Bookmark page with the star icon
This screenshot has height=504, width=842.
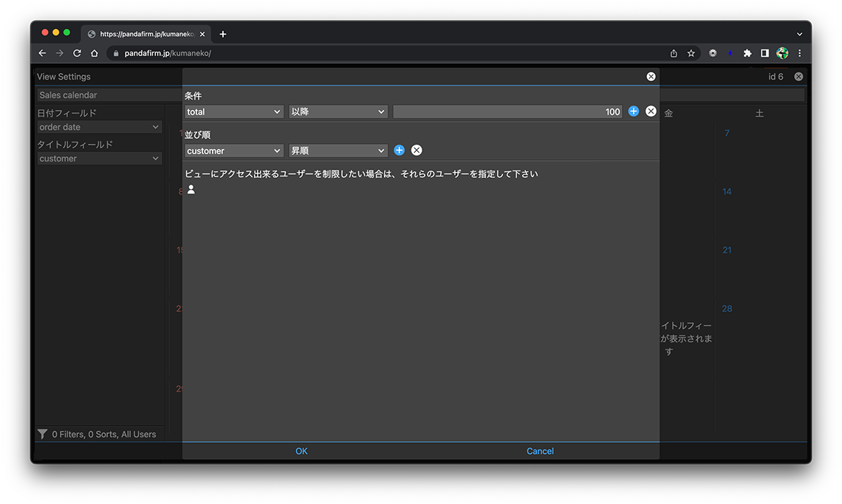691,53
